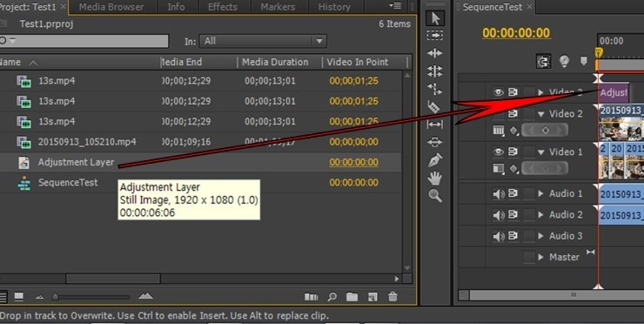Open Find via the magnifier icon
644x324 pixels.
[x=332, y=296]
